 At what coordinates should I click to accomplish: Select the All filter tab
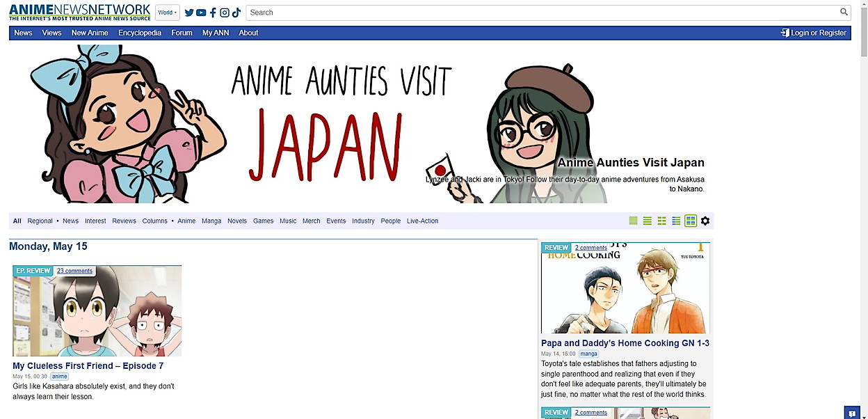(x=17, y=221)
